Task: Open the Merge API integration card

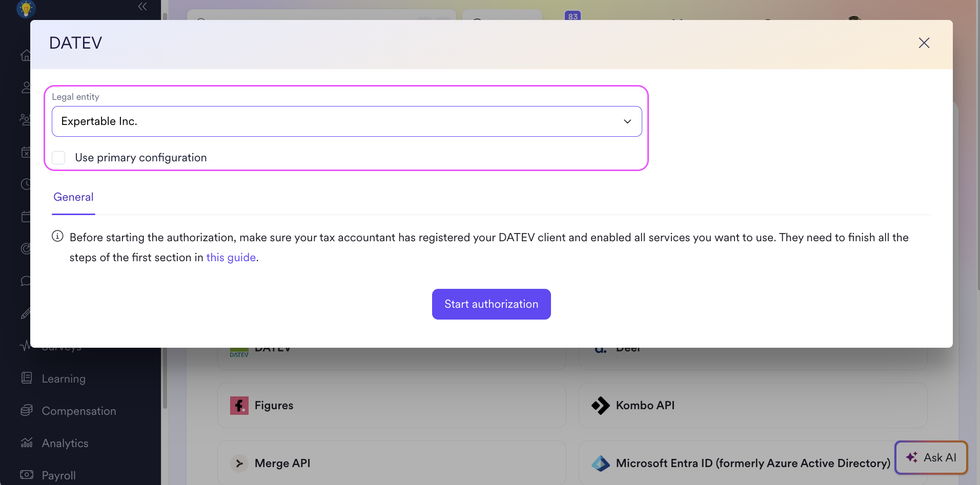Action: tap(392, 463)
